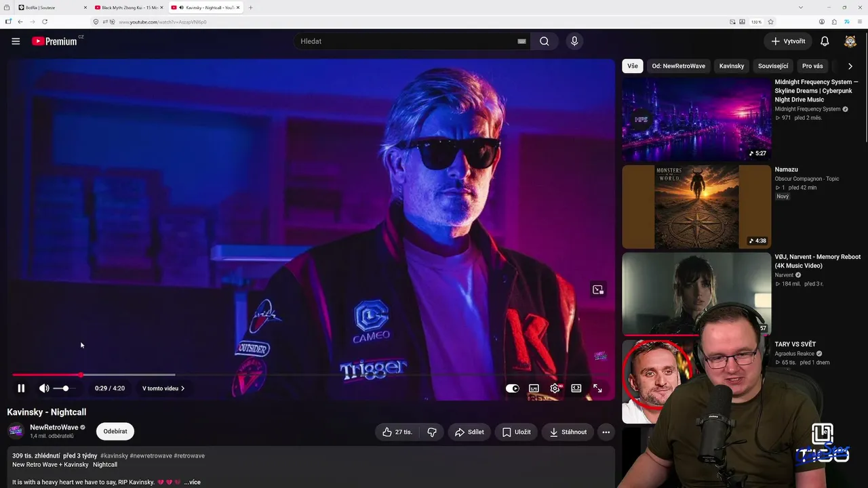Screen dimensions: 868x488
Task: Click the #retrowave hashtag
Action: point(189,456)
